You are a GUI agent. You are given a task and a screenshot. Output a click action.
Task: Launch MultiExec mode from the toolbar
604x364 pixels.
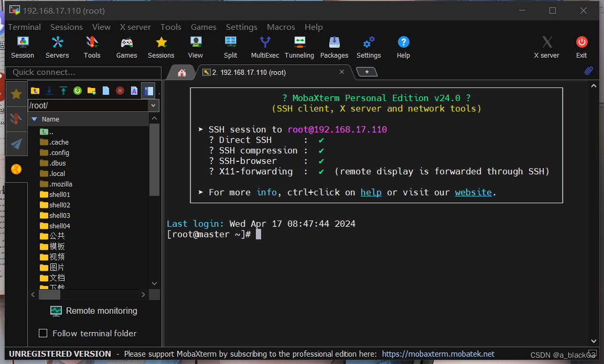[265, 47]
